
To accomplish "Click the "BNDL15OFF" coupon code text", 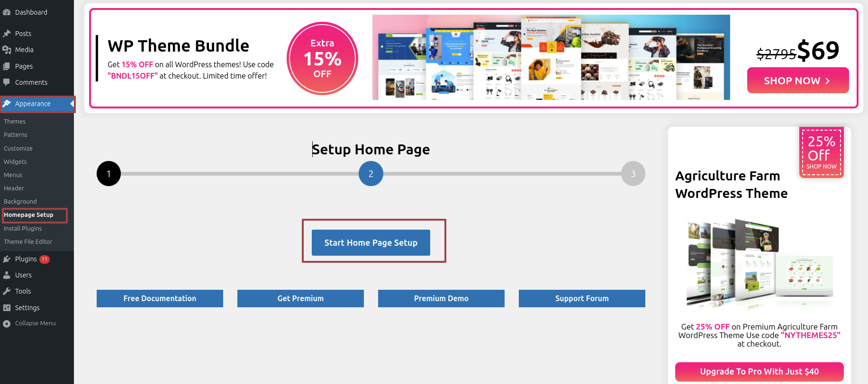I will pos(133,76).
